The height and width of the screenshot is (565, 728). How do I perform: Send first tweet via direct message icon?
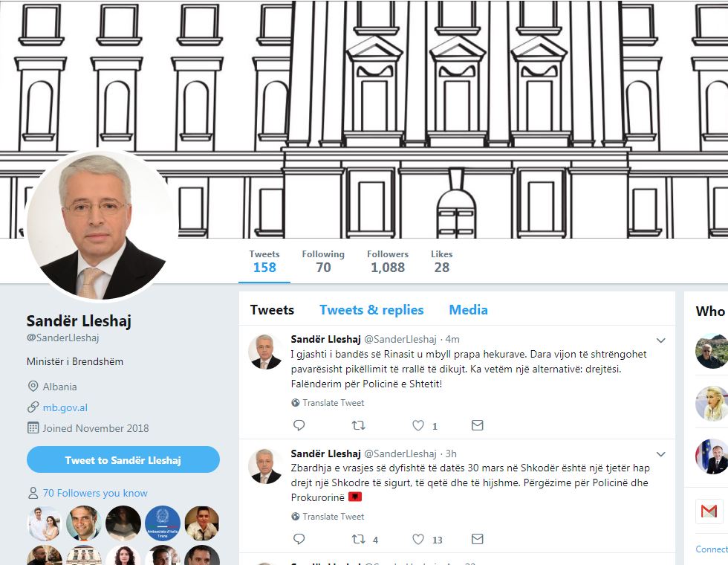point(477,425)
